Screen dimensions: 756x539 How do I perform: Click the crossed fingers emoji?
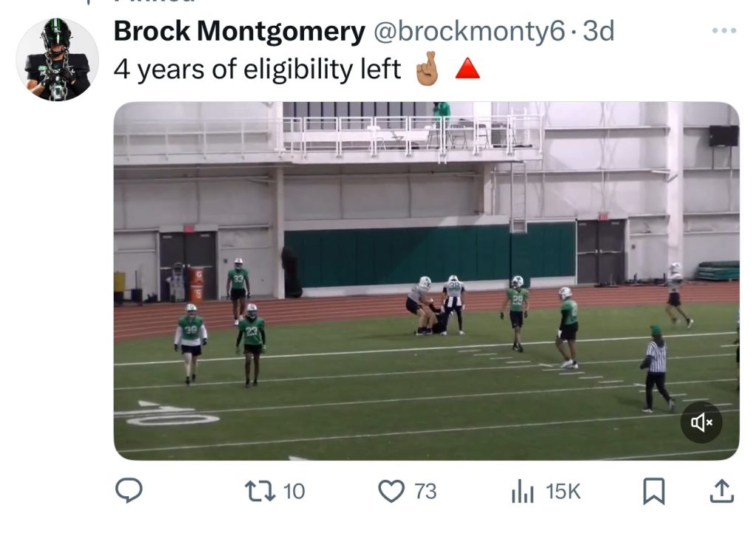point(427,69)
